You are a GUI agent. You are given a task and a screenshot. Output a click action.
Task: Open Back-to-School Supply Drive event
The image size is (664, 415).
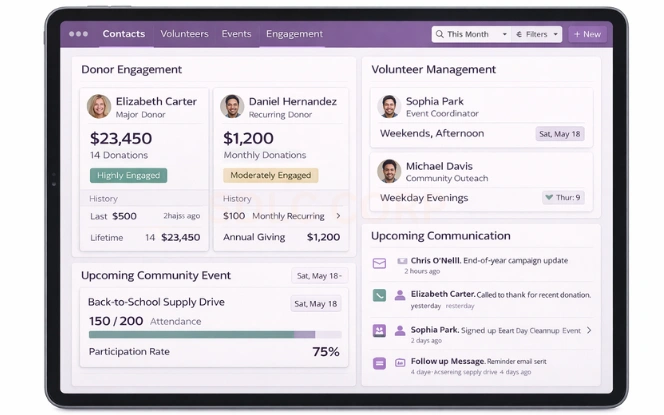click(156, 302)
